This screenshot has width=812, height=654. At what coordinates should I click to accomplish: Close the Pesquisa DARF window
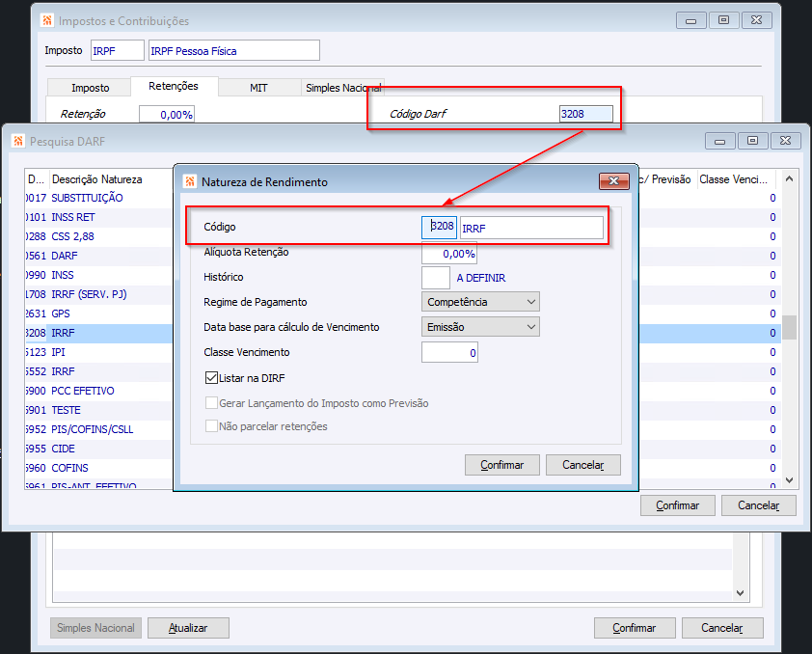click(x=785, y=141)
